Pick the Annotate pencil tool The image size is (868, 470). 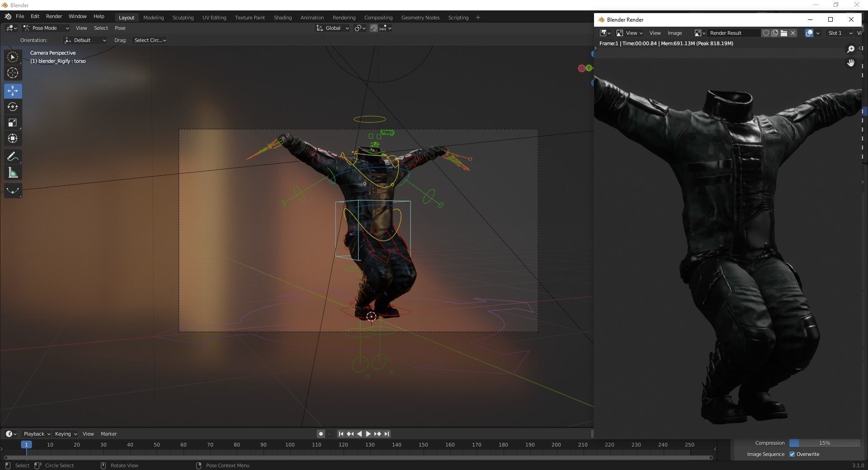13,157
